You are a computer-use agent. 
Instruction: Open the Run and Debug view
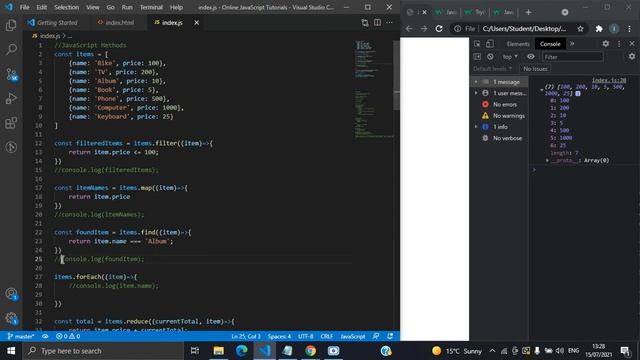11,98
